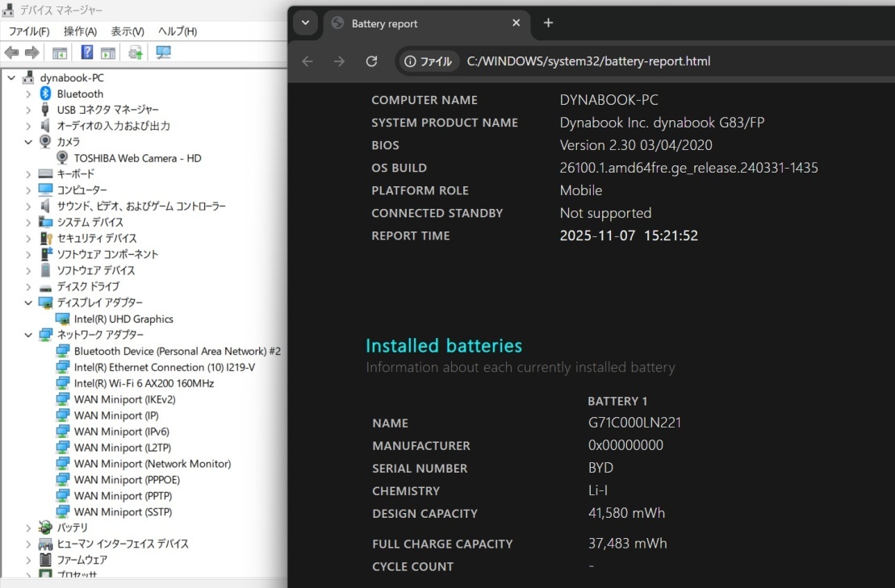Screen dimensions: 895x588
Task: Click the show/hide console tree toolbar icon
Action: 60,53
